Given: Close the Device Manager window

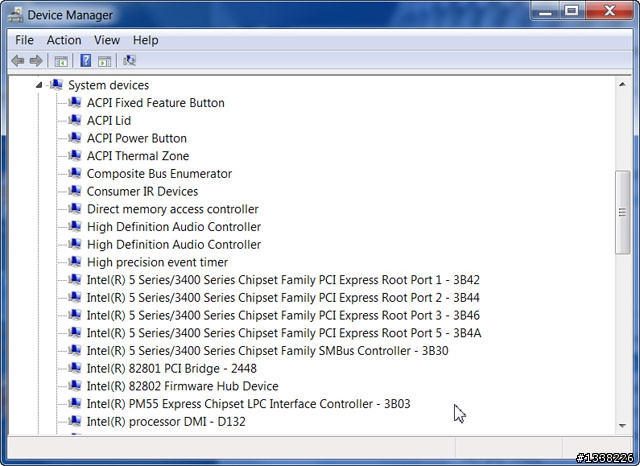Looking at the screenshot, I should (609, 11).
